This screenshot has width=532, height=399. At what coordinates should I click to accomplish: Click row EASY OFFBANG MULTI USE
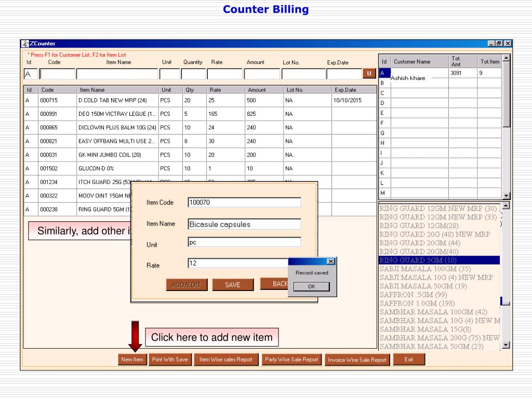[x=200, y=141]
